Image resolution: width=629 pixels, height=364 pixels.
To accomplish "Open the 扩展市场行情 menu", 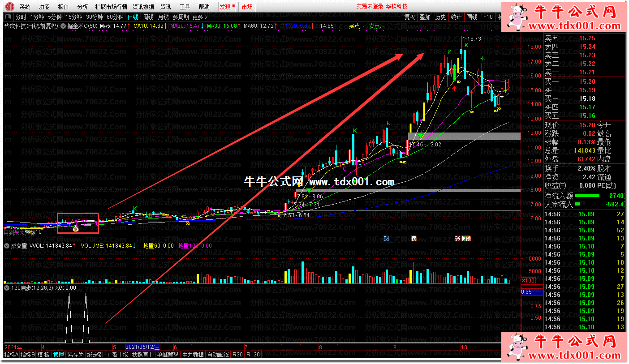I will (111, 7).
